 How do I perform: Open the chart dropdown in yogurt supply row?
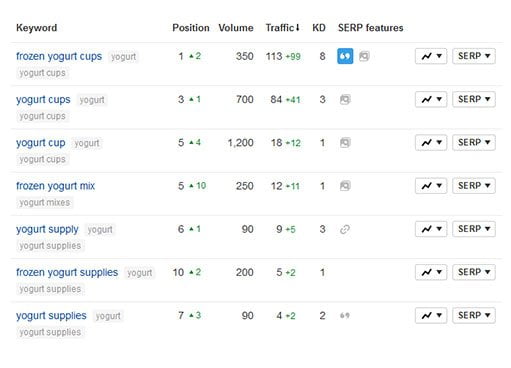pos(431,229)
